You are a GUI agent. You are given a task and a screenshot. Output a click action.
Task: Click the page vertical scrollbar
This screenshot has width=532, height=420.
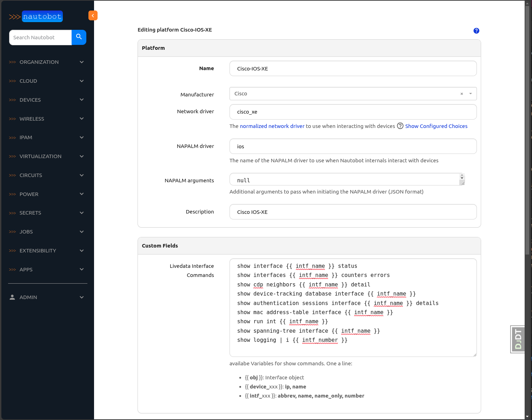(527, 130)
